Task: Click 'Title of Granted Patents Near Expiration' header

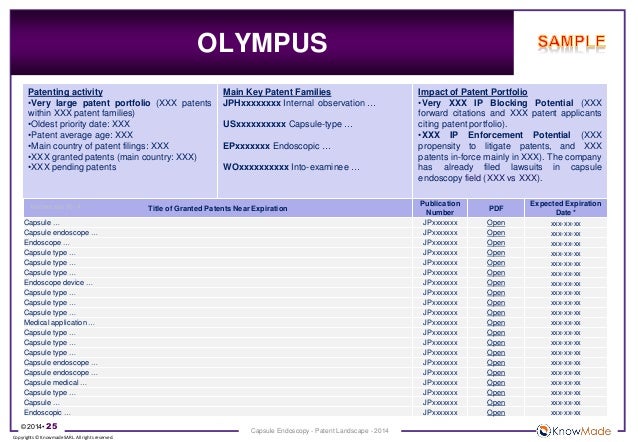Action: [217, 208]
